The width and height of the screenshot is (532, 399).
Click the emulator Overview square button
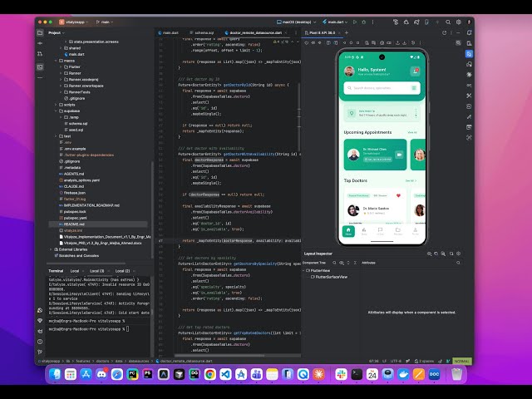point(357,43)
